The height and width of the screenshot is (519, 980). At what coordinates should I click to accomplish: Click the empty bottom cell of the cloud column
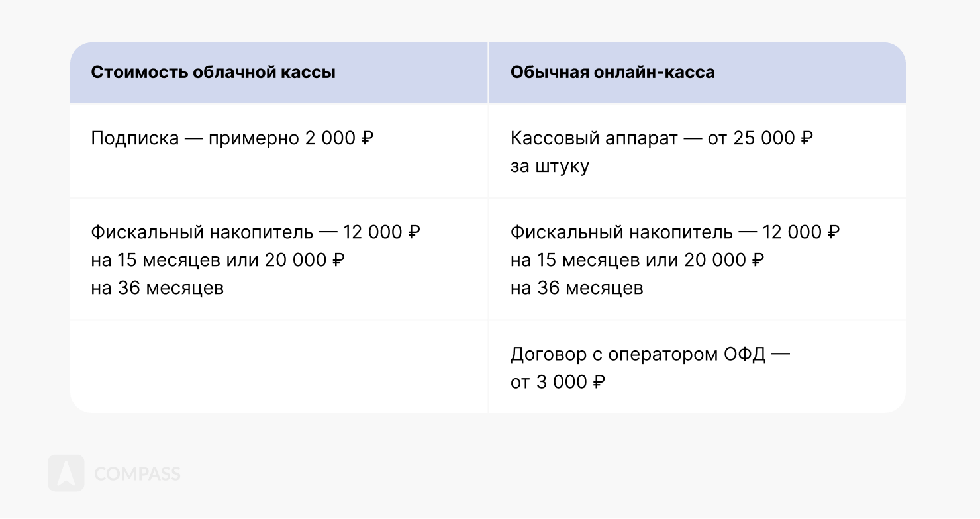[279, 367]
